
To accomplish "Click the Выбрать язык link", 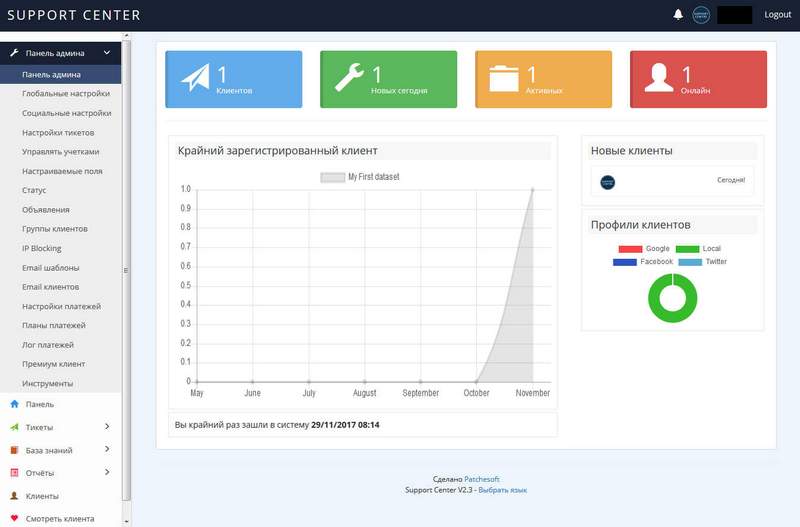I will click(503, 490).
